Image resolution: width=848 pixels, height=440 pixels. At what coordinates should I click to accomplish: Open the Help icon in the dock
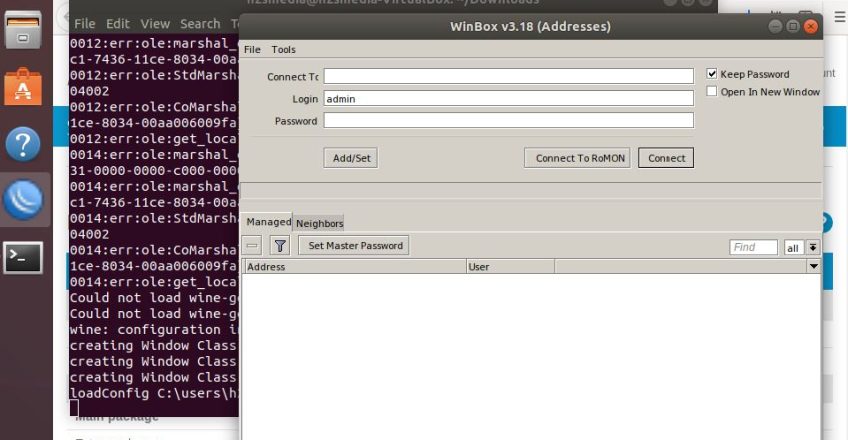pyautogui.click(x=23, y=144)
